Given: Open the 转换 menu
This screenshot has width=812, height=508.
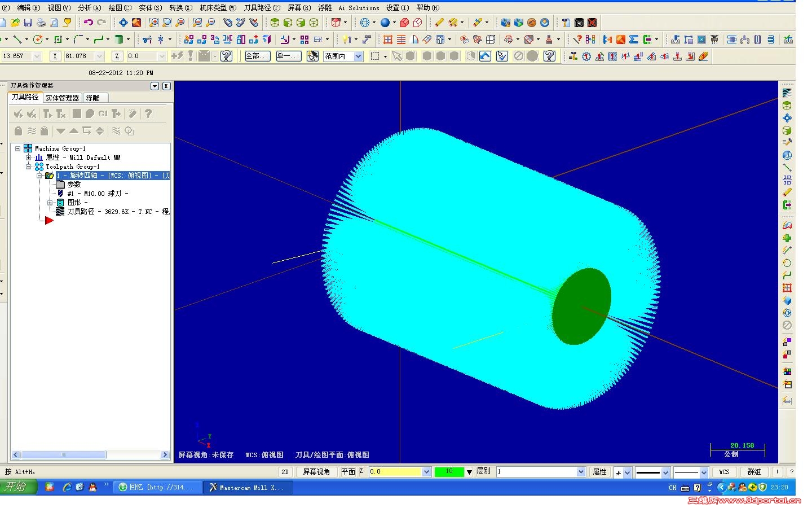Looking at the screenshot, I should (181, 8).
